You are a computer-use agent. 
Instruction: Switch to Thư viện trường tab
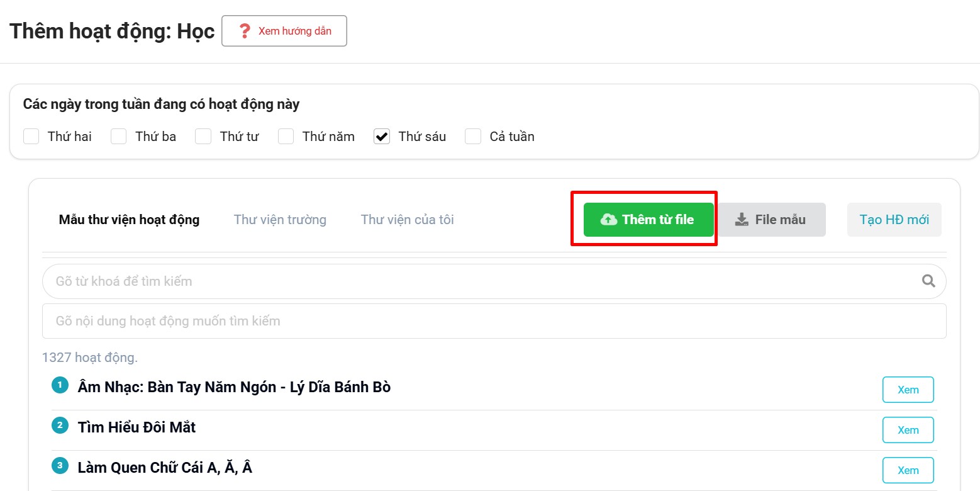point(280,220)
